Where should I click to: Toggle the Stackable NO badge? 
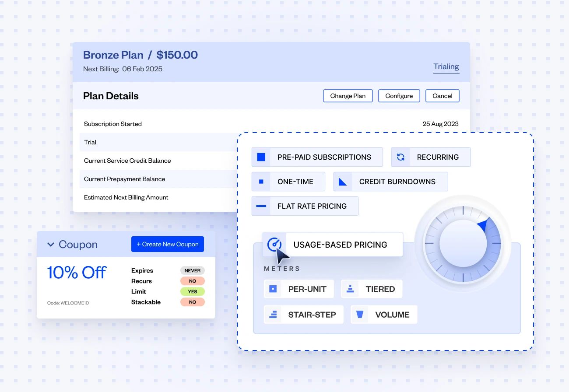(x=193, y=302)
